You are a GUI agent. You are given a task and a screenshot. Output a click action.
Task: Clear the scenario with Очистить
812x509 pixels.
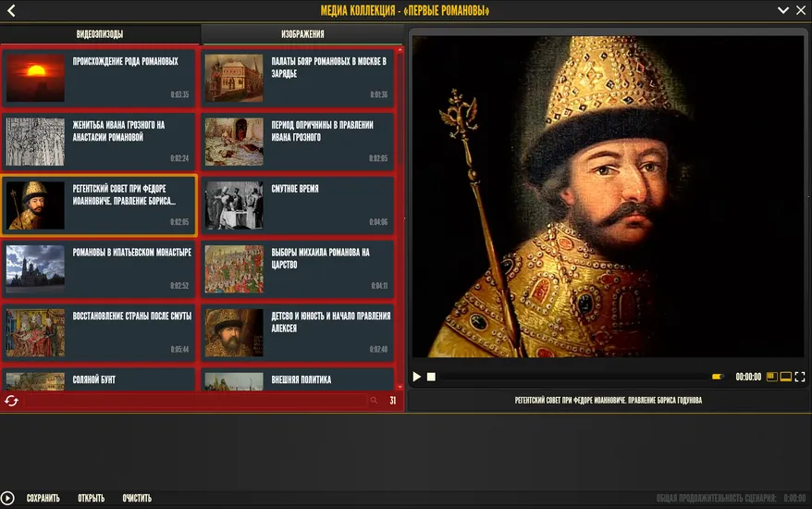point(137,499)
